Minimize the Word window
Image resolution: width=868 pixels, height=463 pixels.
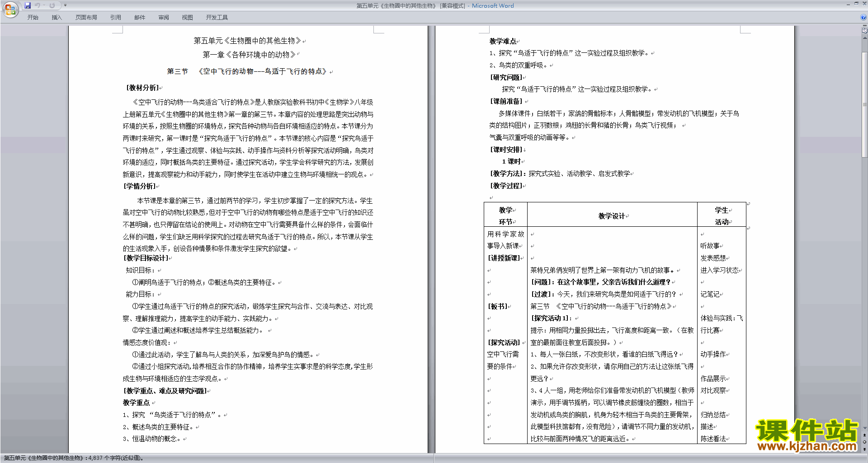pos(848,4)
